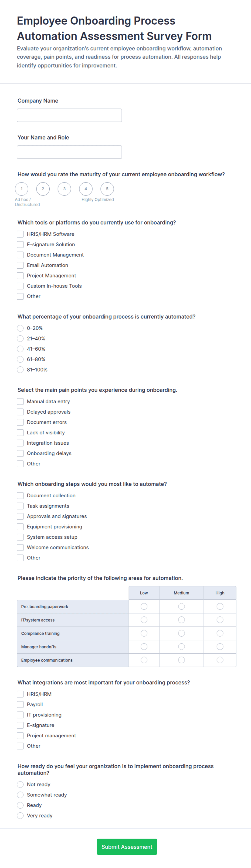Choose 81–100% automation percentage
Viewport: 251px width, 868px height.
tap(20, 370)
